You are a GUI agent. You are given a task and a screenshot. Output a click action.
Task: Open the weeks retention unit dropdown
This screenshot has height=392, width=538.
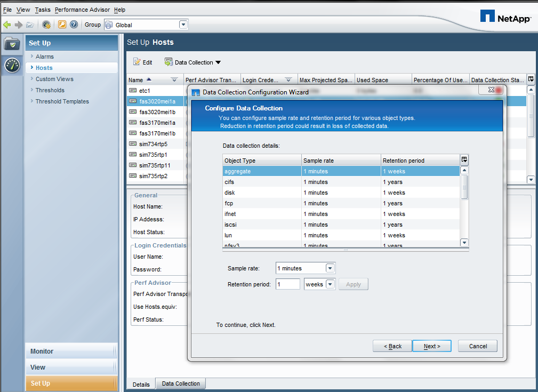(x=330, y=284)
